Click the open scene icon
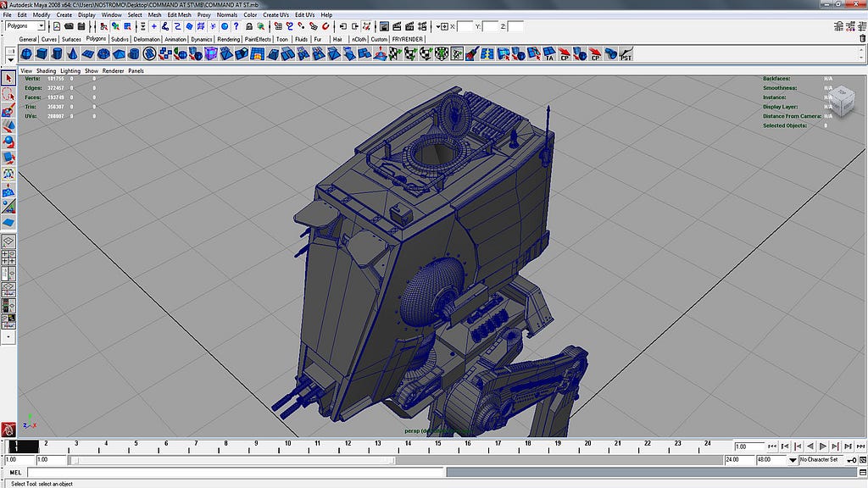868x488 pixels. 69,26
